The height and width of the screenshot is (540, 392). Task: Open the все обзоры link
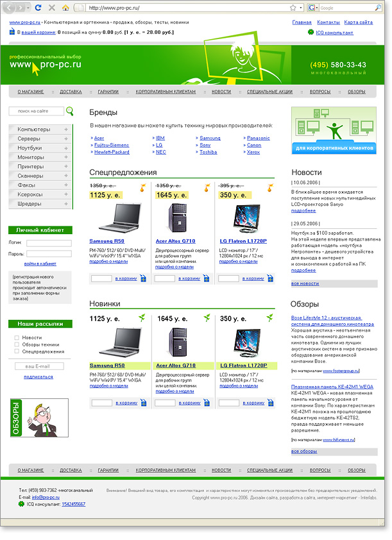pos(304,451)
